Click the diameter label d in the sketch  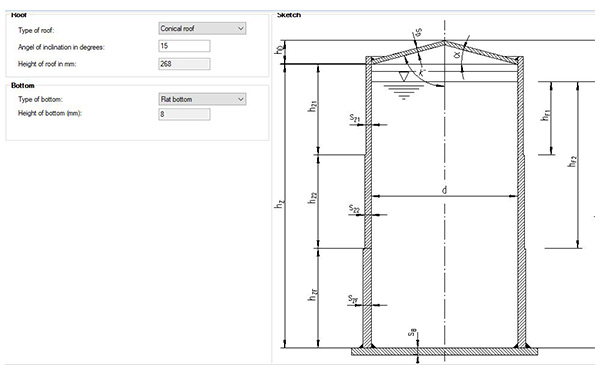coord(444,190)
